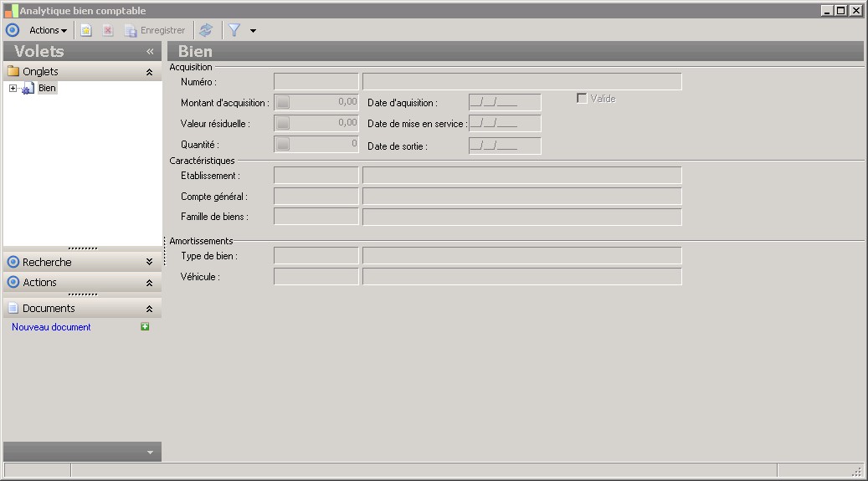Click the filter funnel icon
Screen dimensions: 868x481
point(234,30)
